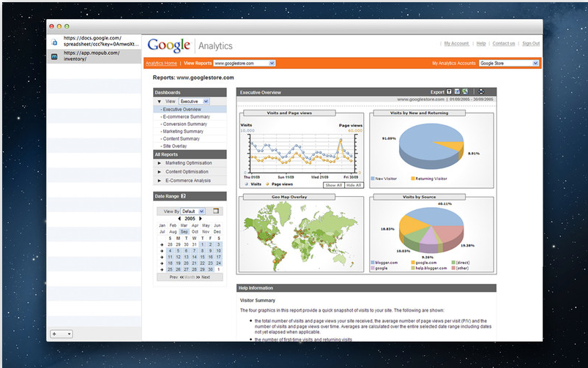This screenshot has width=588, height=368.
Task: Switch to app.mopub.com inventory tab
Action: point(94,56)
